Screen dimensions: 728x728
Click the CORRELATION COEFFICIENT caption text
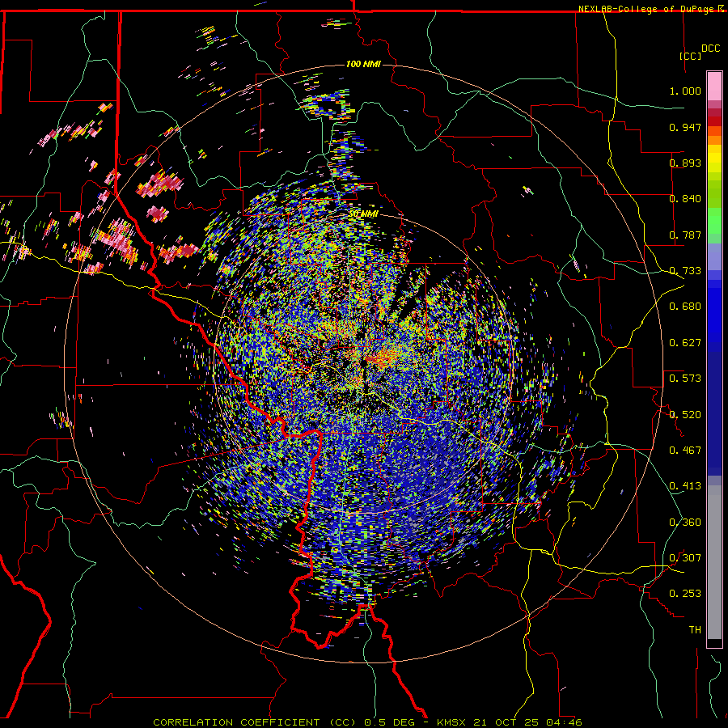tap(236, 722)
